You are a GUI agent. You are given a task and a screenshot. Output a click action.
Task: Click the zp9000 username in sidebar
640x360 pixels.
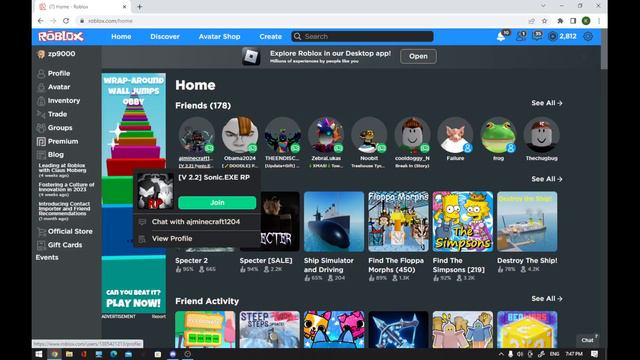(x=61, y=54)
